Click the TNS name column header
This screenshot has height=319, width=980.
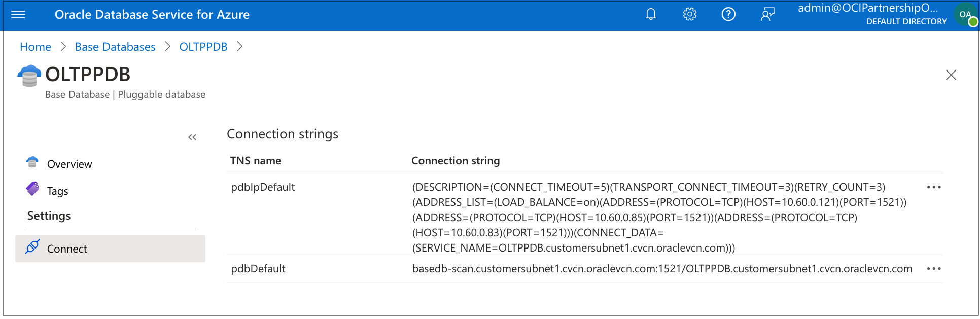256,161
